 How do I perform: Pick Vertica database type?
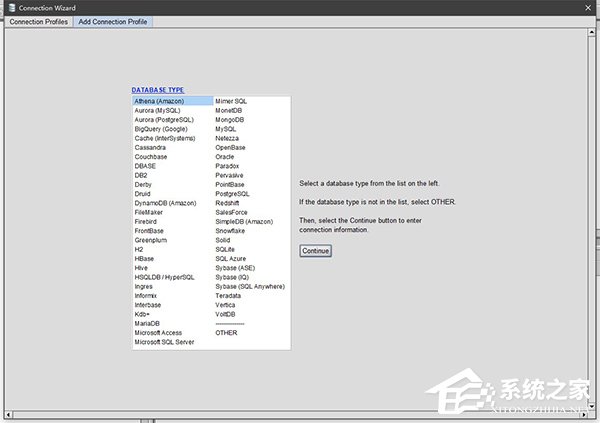point(225,305)
